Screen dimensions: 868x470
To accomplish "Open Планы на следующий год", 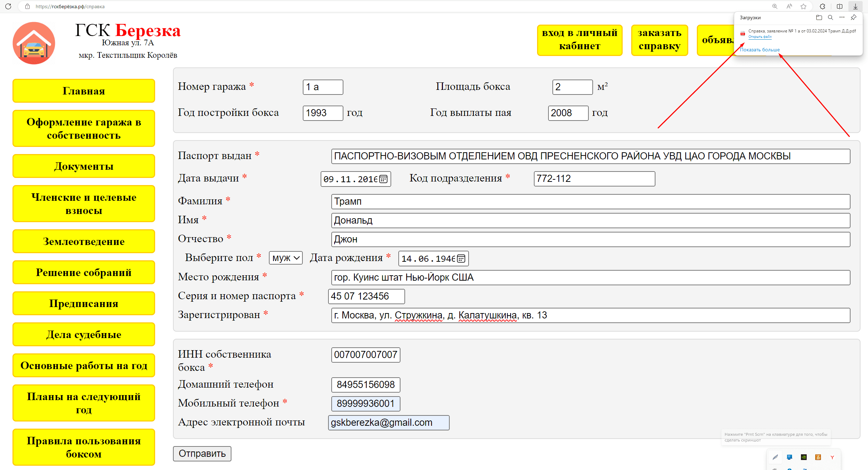I will click(x=84, y=403).
